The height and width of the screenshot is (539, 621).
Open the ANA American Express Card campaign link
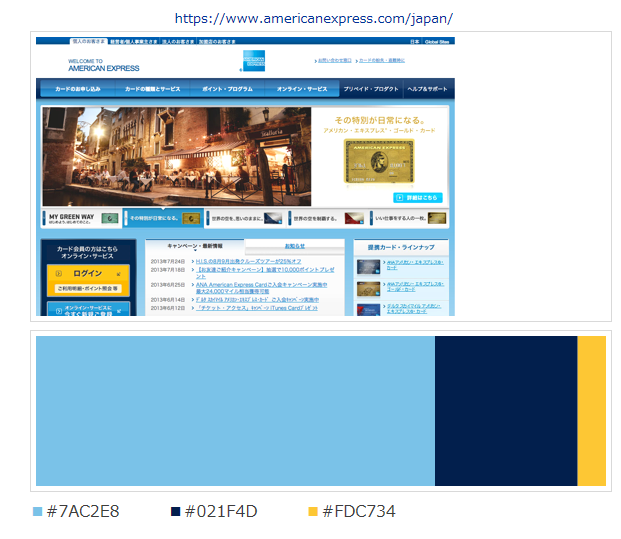point(261,288)
